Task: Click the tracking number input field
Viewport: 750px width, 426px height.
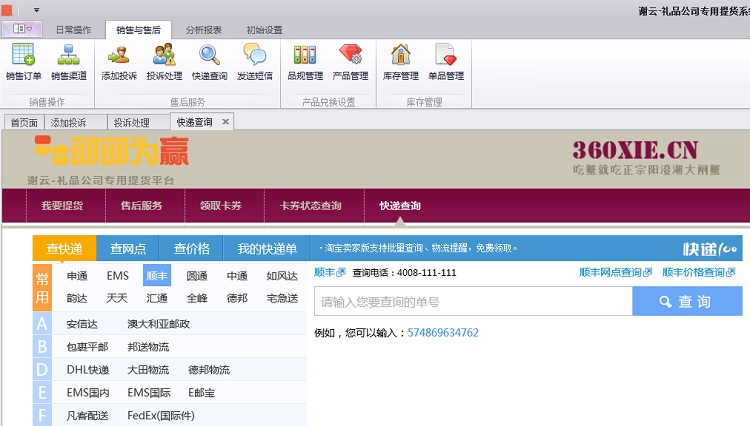Action: pos(473,301)
